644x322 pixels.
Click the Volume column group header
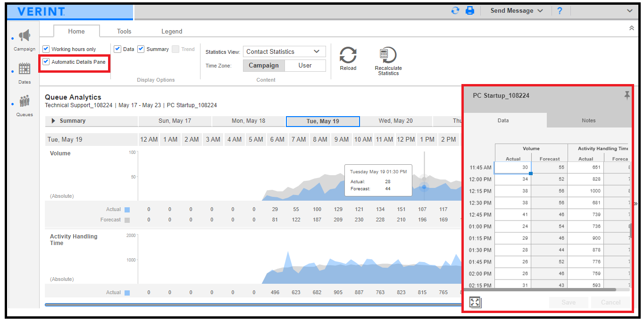tap(531, 148)
